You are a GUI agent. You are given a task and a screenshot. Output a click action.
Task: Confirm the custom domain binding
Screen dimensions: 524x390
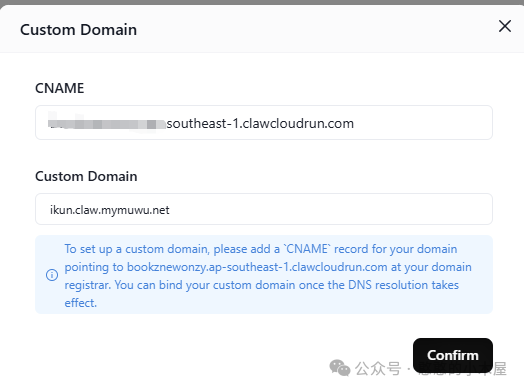tap(453, 355)
